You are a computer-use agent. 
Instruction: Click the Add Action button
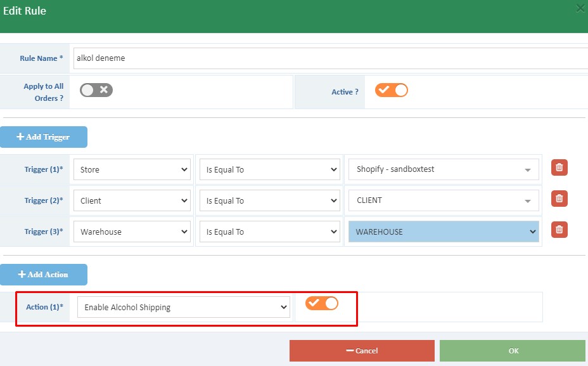[44, 275]
